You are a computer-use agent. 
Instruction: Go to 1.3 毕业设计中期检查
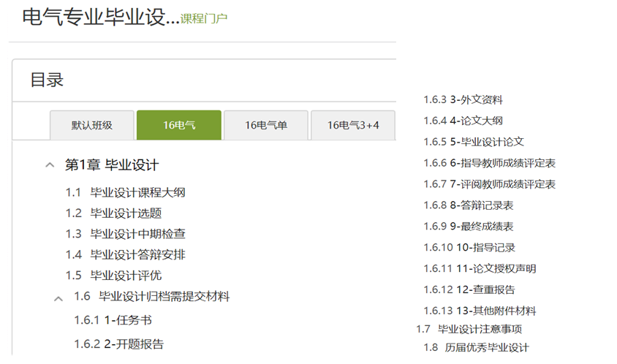125,234
